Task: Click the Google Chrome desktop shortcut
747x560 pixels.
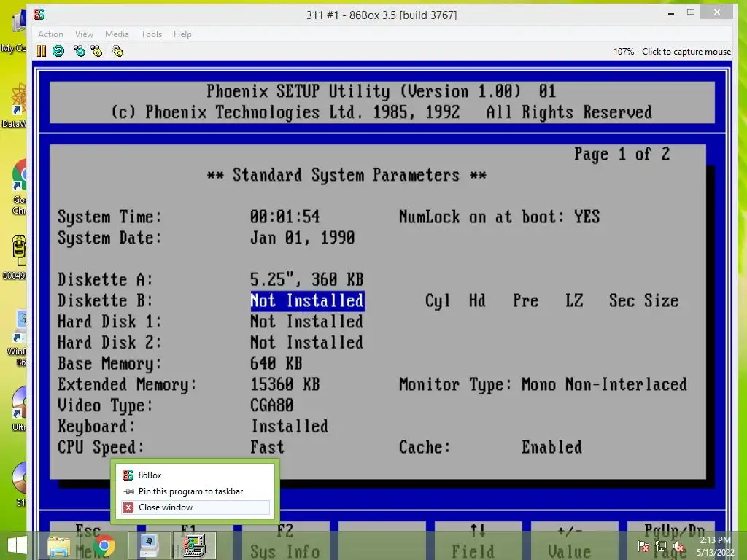Action: 19,187
